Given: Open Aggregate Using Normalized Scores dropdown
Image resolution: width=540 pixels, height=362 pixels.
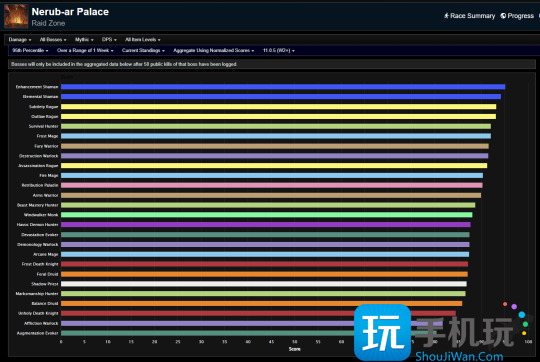Looking at the screenshot, I should pyautogui.click(x=213, y=51).
